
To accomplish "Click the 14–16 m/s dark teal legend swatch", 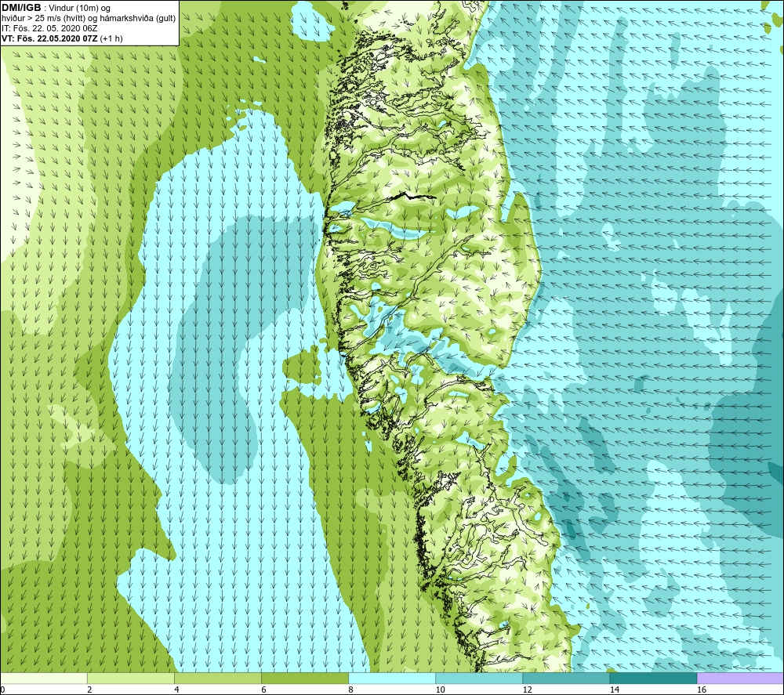I will click(x=652, y=678).
